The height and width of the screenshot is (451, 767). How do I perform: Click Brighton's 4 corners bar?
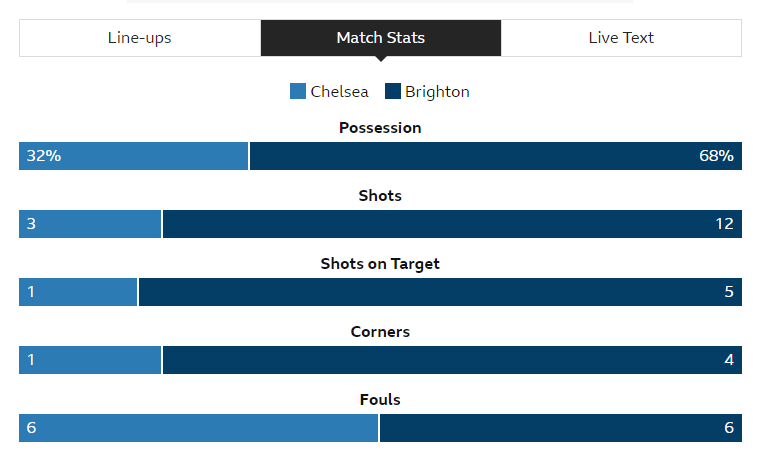pos(452,360)
